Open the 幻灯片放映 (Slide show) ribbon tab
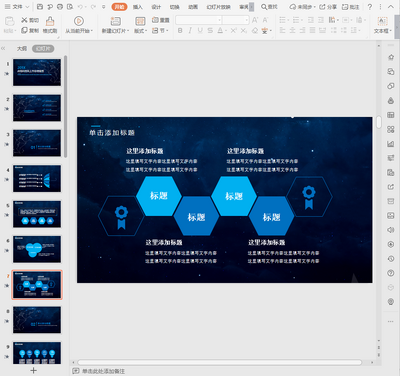The height and width of the screenshot is (376, 400). coord(218,7)
